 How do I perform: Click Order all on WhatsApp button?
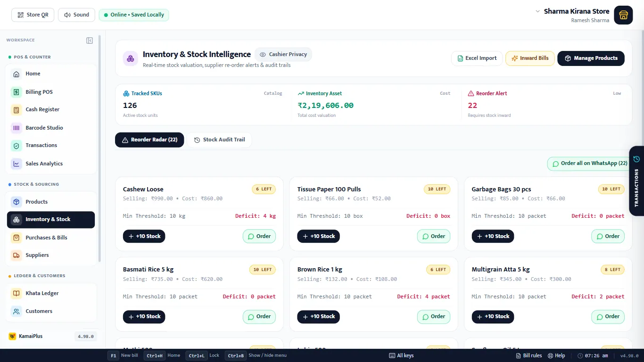click(x=590, y=164)
